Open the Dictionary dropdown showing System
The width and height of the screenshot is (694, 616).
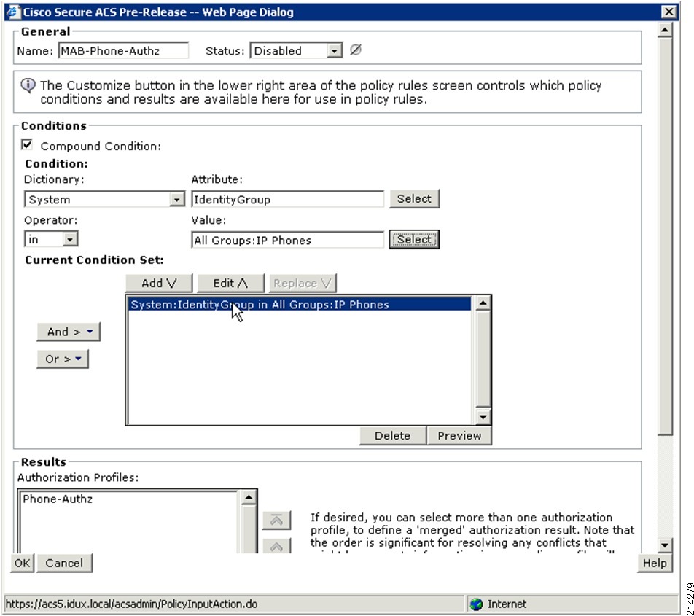click(x=176, y=200)
